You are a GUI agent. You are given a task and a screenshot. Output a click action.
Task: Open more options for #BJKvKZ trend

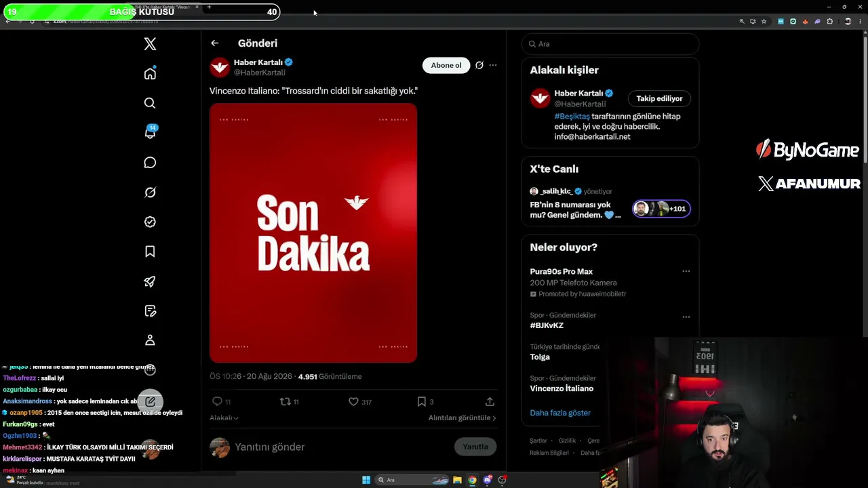coord(686,317)
